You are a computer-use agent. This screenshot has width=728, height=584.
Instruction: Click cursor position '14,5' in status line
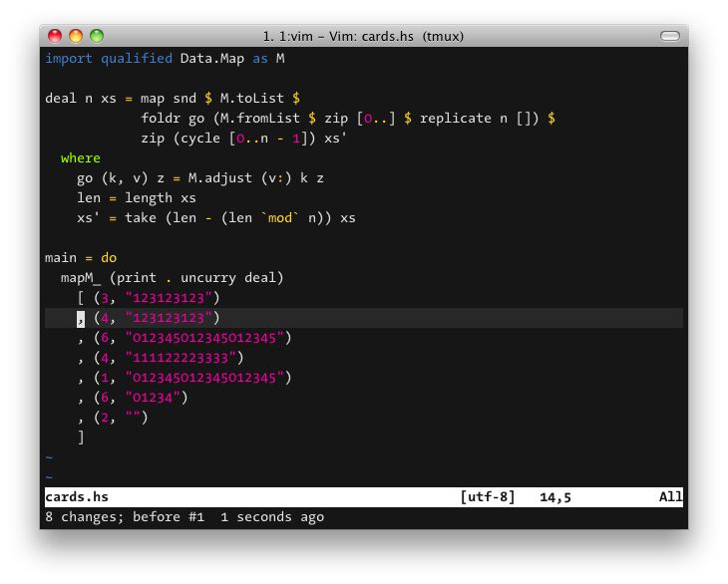[x=555, y=497]
